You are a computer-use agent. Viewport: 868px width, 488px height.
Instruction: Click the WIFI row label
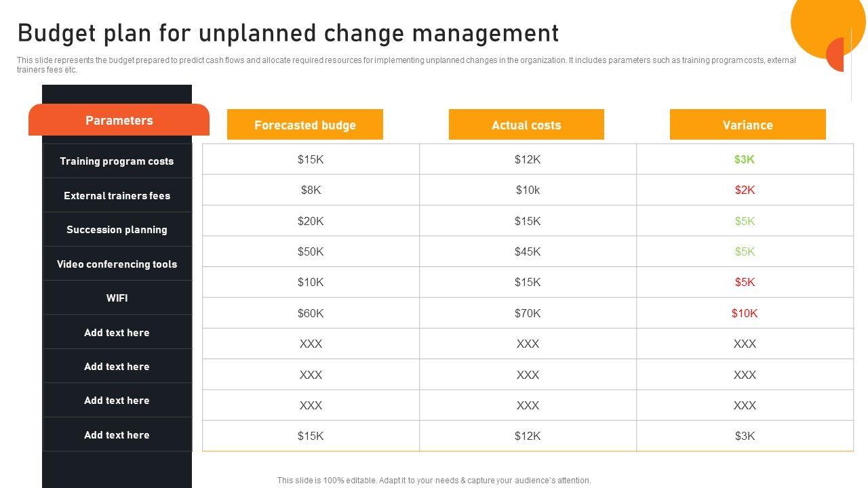click(117, 298)
